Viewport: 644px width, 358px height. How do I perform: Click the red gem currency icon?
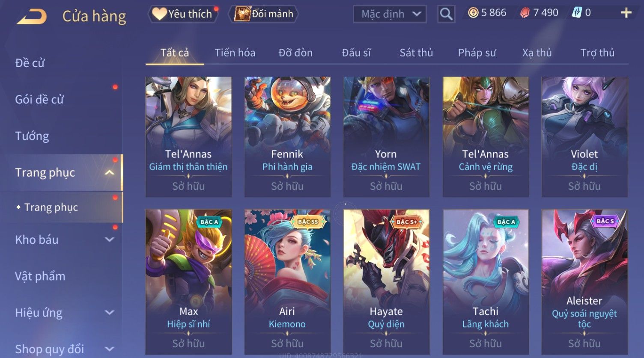[525, 13]
